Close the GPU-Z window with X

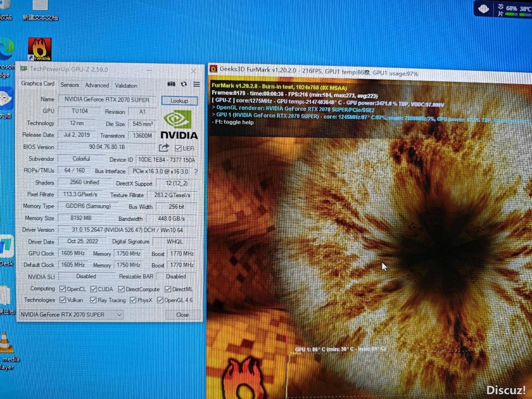point(194,71)
